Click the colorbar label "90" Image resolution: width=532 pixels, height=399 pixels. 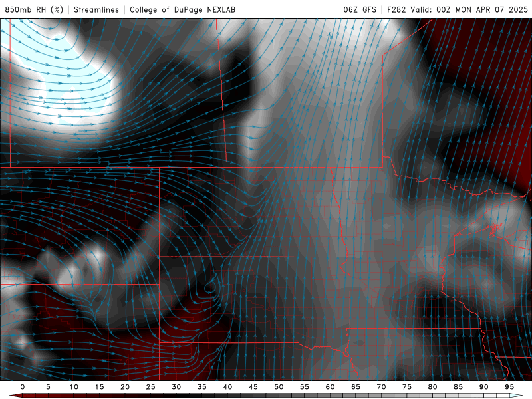click(483, 387)
